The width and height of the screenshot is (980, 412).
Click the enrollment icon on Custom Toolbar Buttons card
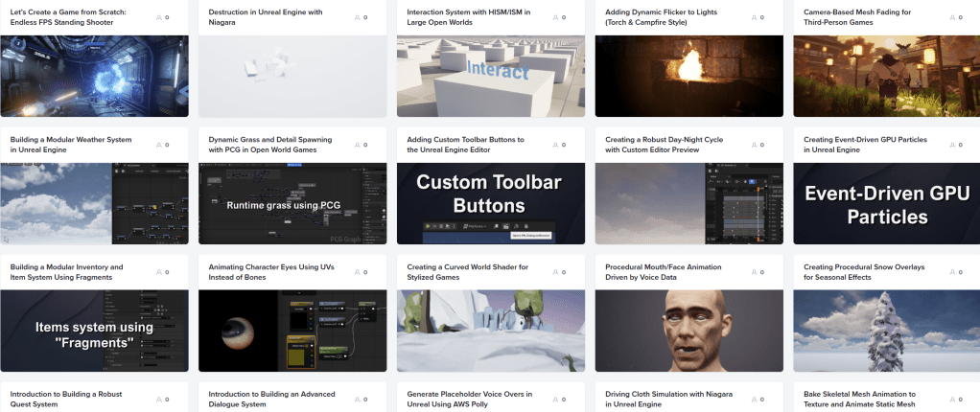[x=555, y=145]
